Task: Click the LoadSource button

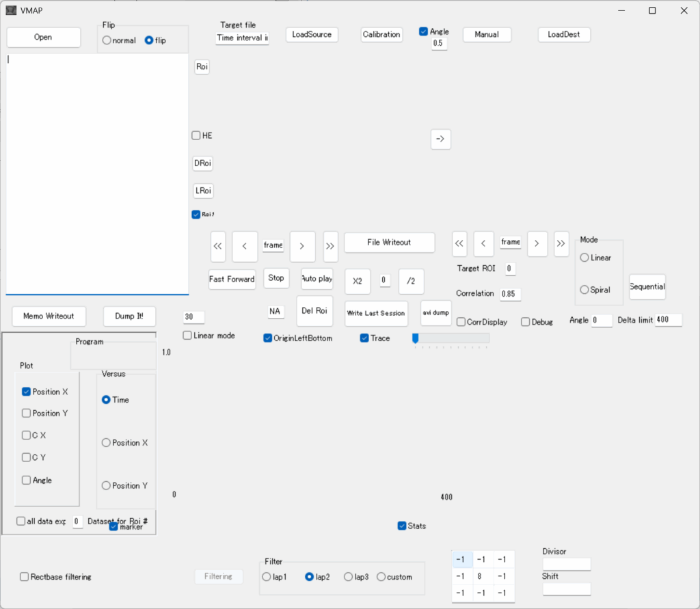Action: coord(312,34)
